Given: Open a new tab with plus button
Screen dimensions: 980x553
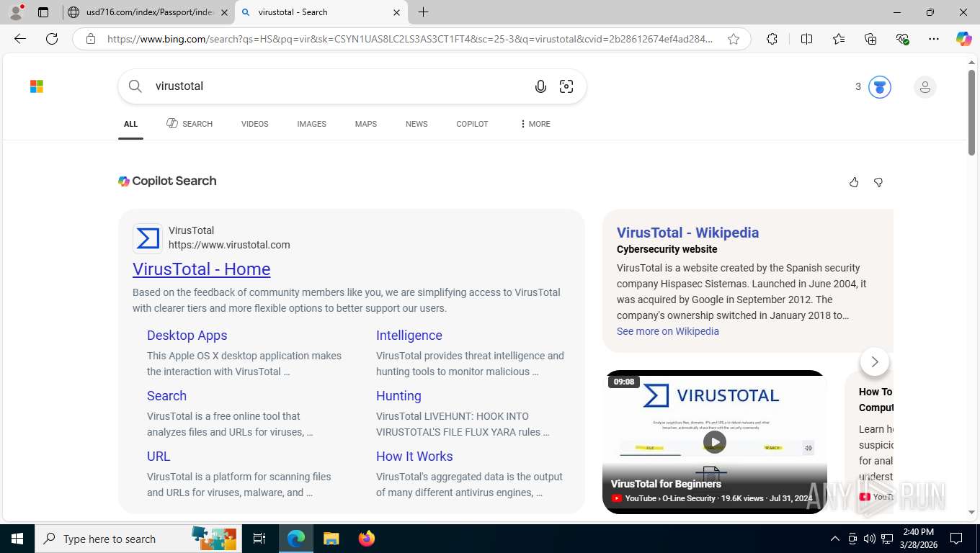Looking at the screenshot, I should [x=424, y=12].
